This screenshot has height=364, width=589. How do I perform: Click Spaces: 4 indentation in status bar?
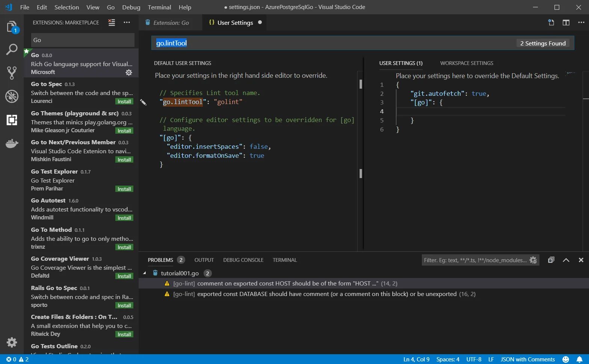point(448,359)
